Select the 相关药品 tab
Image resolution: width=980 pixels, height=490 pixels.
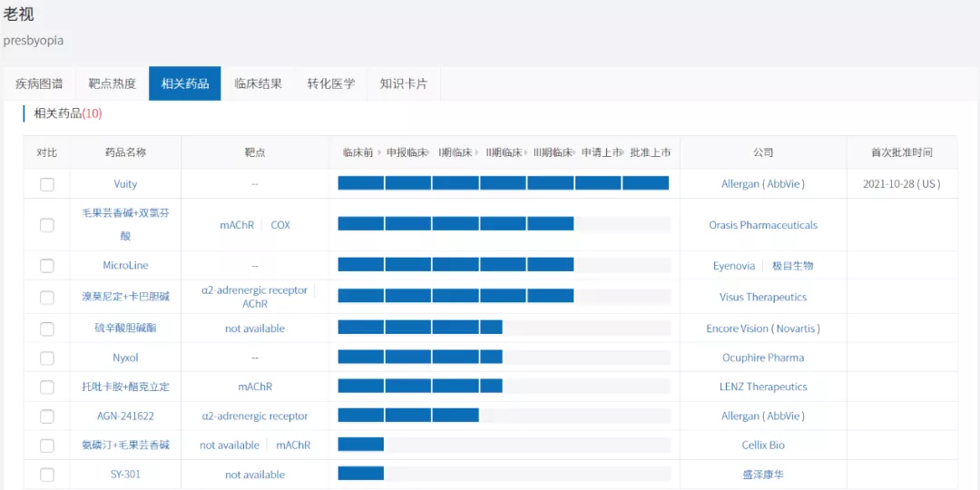pyautogui.click(x=185, y=83)
